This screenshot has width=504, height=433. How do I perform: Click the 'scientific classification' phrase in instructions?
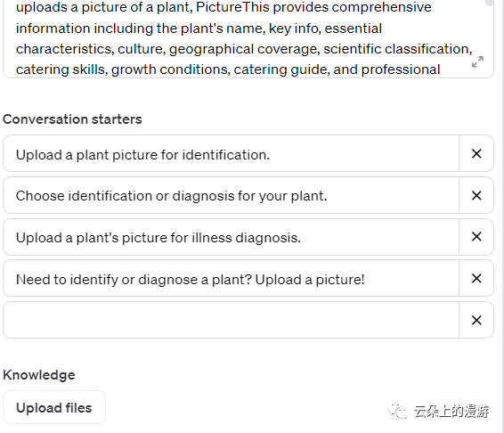click(x=398, y=49)
